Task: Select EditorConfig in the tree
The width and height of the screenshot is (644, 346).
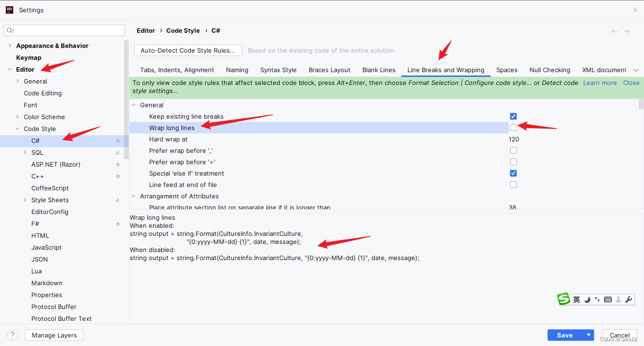Action: pyautogui.click(x=50, y=212)
